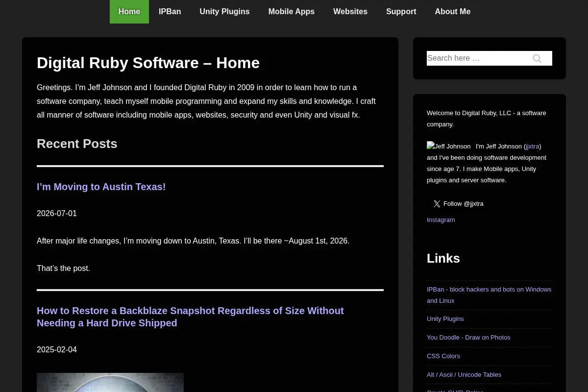Open the Mobile Apps menu
Viewport: 588px width, 392px height.
pos(292,12)
